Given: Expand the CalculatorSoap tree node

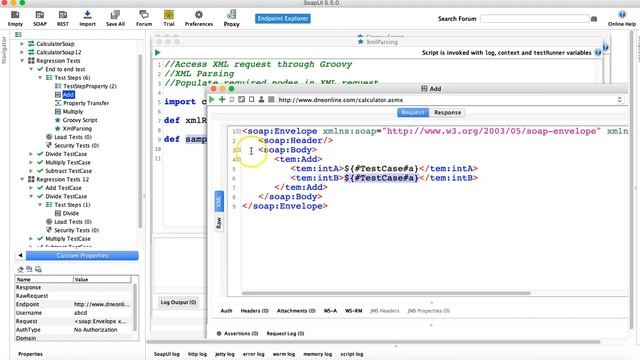Looking at the screenshot, I should pyautogui.click(x=22, y=44).
